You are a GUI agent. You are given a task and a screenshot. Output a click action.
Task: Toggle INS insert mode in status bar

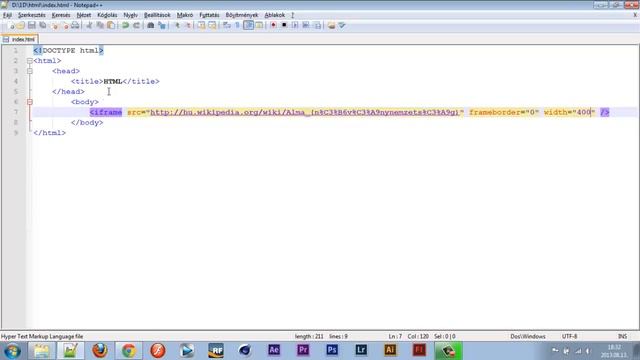[x=622, y=336]
